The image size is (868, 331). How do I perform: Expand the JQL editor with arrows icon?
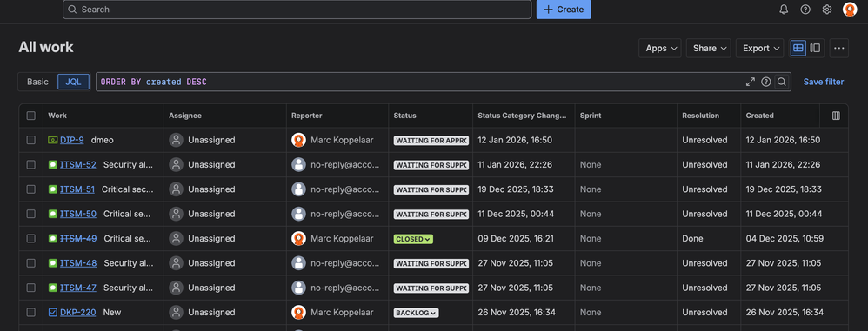tap(750, 82)
